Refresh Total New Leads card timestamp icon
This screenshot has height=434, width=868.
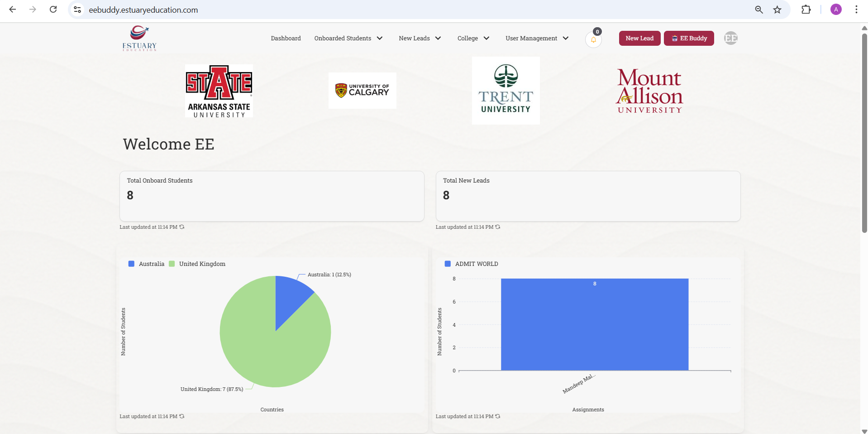pos(497,227)
